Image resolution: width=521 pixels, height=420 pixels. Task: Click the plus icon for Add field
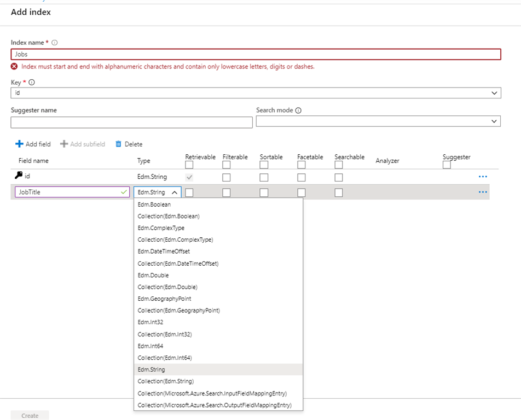point(19,144)
